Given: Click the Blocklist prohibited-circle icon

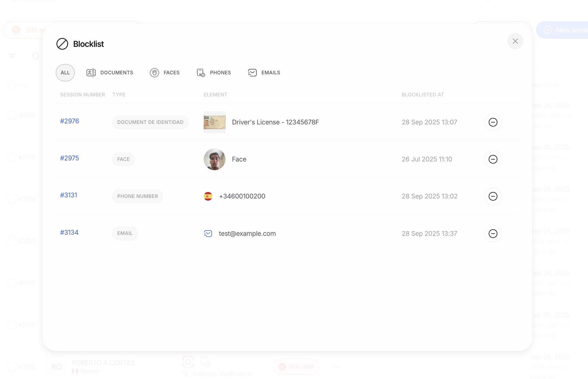Looking at the screenshot, I should coord(62,44).
